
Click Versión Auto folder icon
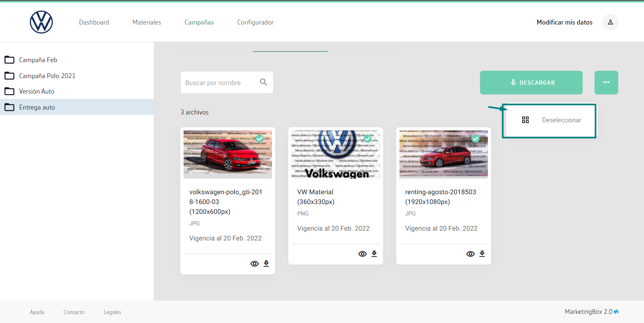click(x=9, y=91)
